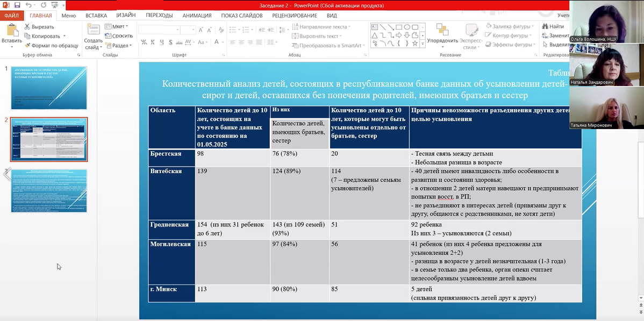Decrease font size with the smaller A icon
Viewport: 644px width, 321px height.
point(209,30)
